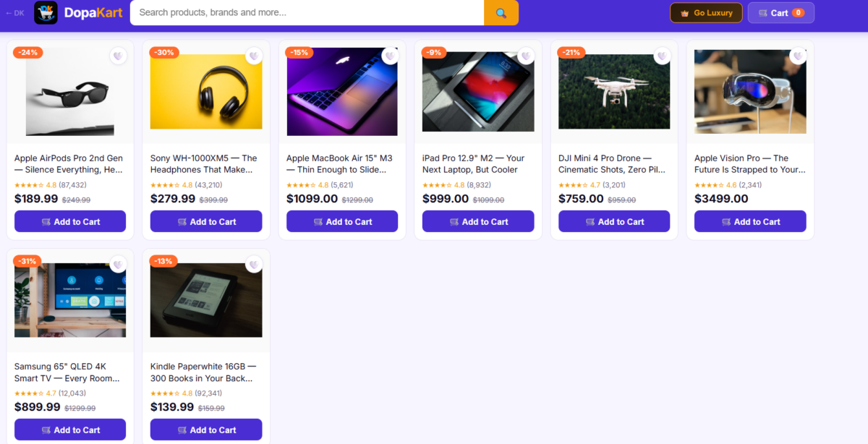Click heart icon on DJI Mini 4 Pro Drone
Screen dimensions: 868x444
[662, 56]
